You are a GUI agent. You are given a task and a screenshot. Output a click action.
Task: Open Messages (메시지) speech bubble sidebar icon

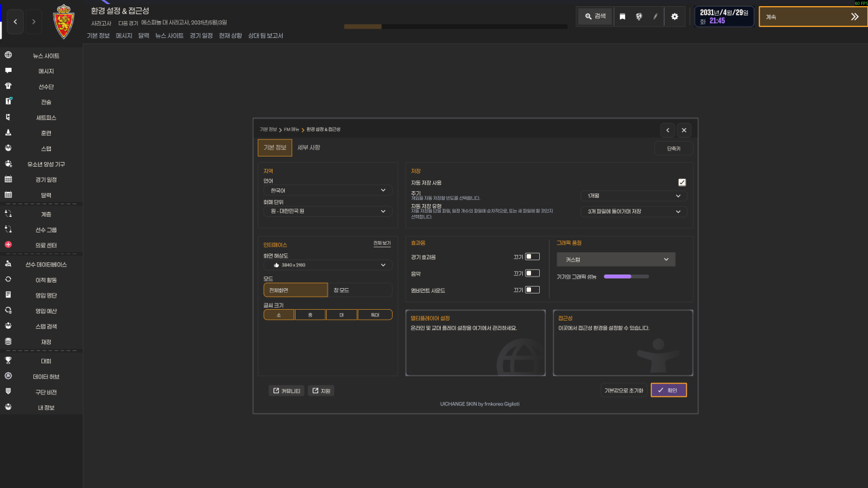point(8,70)
